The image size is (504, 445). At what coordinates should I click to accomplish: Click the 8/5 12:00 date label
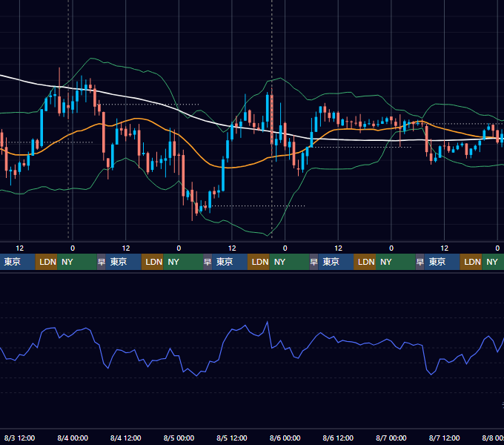[x=232, y=438]
